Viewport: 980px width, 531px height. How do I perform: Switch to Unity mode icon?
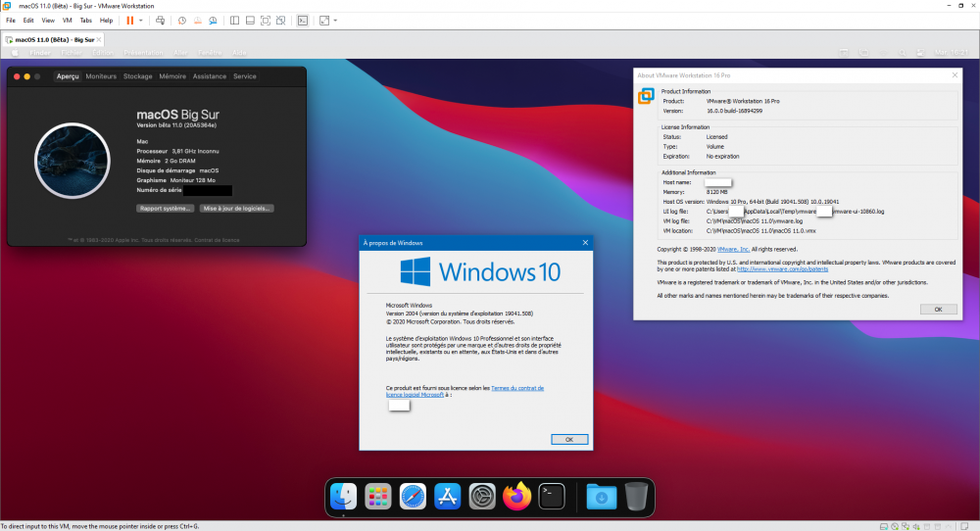coord(281,21)
